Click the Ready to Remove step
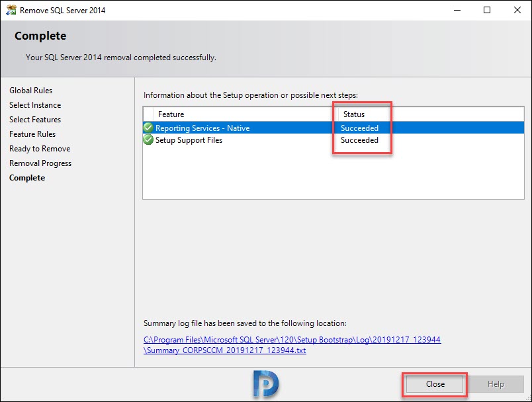 40,149
